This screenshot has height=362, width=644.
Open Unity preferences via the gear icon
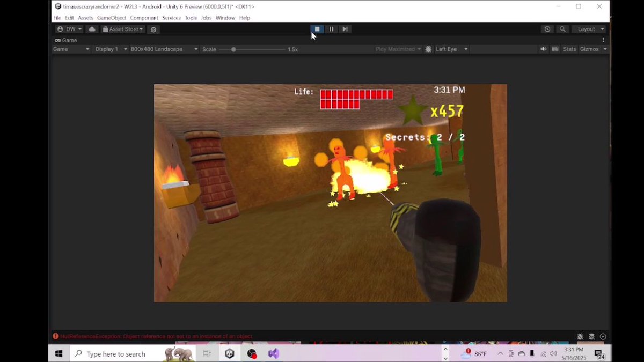[153, 29]
